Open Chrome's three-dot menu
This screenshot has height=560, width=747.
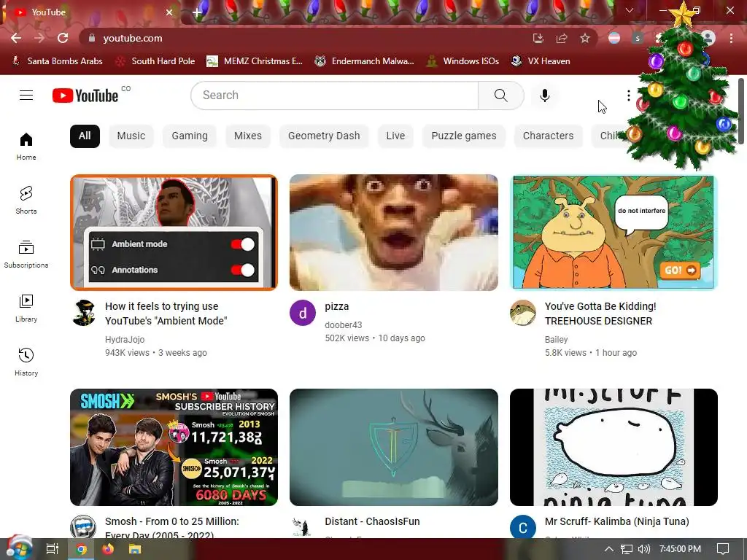coord(731,38)
